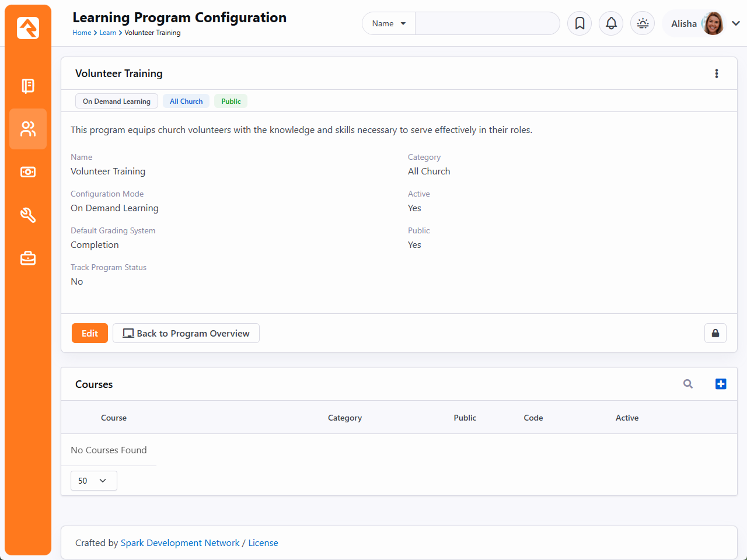Click the orange Edit button

(x=90, y=333)
